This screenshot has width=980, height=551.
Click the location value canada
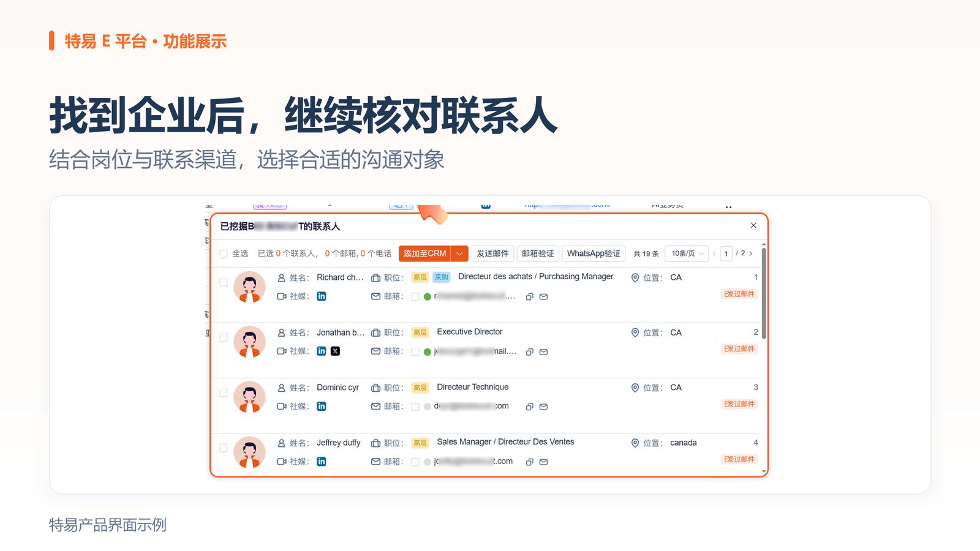coord(684,443)
